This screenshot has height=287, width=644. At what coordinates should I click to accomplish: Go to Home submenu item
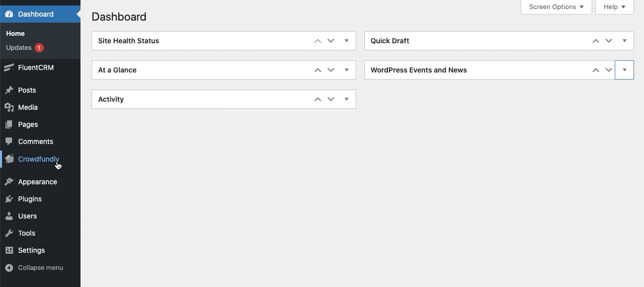15,33
